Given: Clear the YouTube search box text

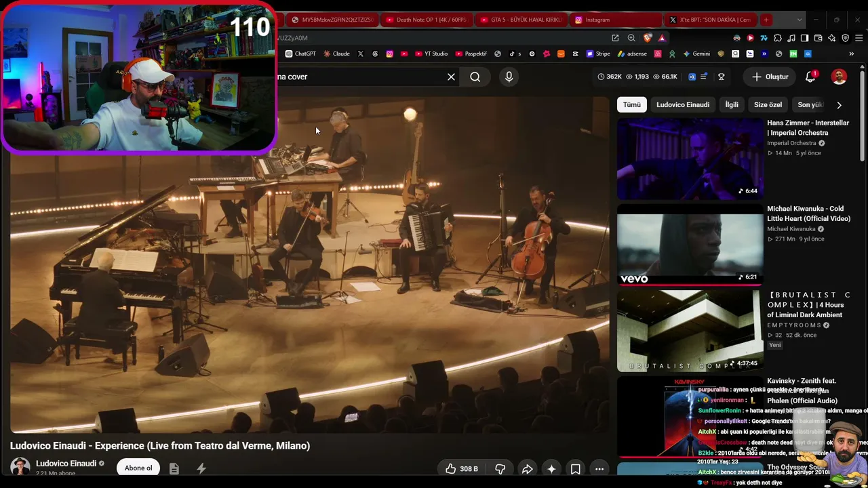Looking at the screenshot, I should 451,77.
